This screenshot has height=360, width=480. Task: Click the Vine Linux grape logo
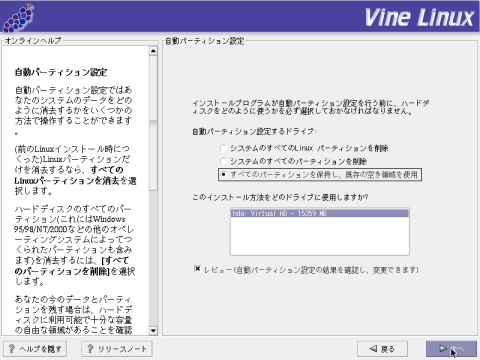point(18,18)
